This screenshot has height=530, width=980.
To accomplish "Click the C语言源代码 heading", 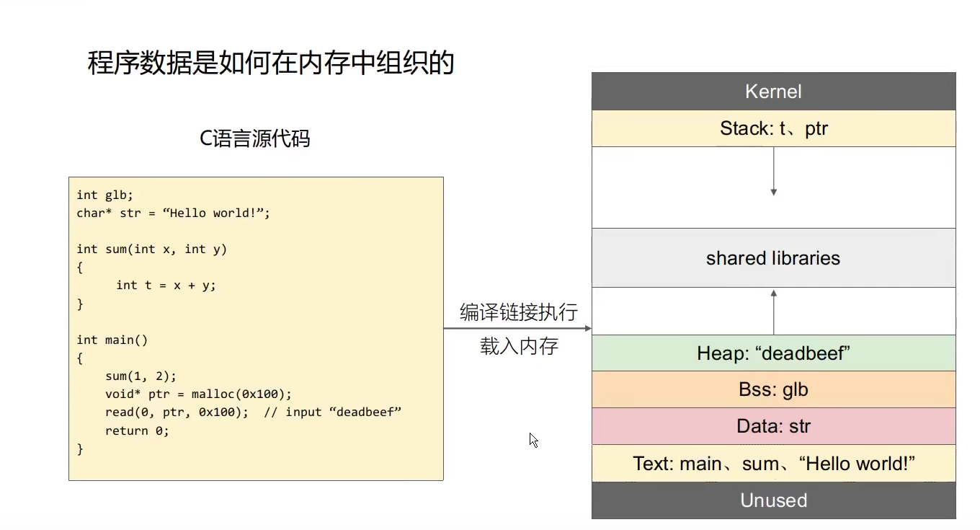I will (255, 138).
